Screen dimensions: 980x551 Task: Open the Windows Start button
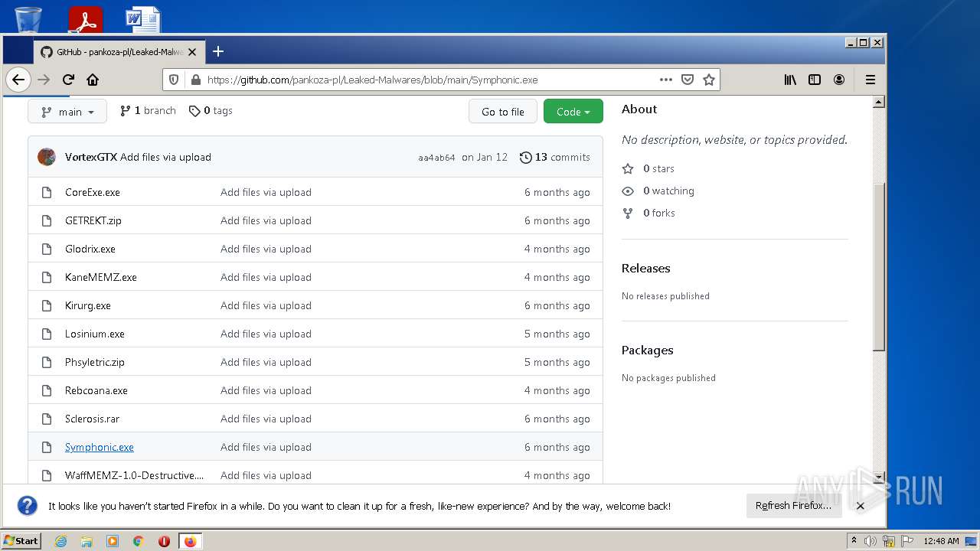click(21, 540)
